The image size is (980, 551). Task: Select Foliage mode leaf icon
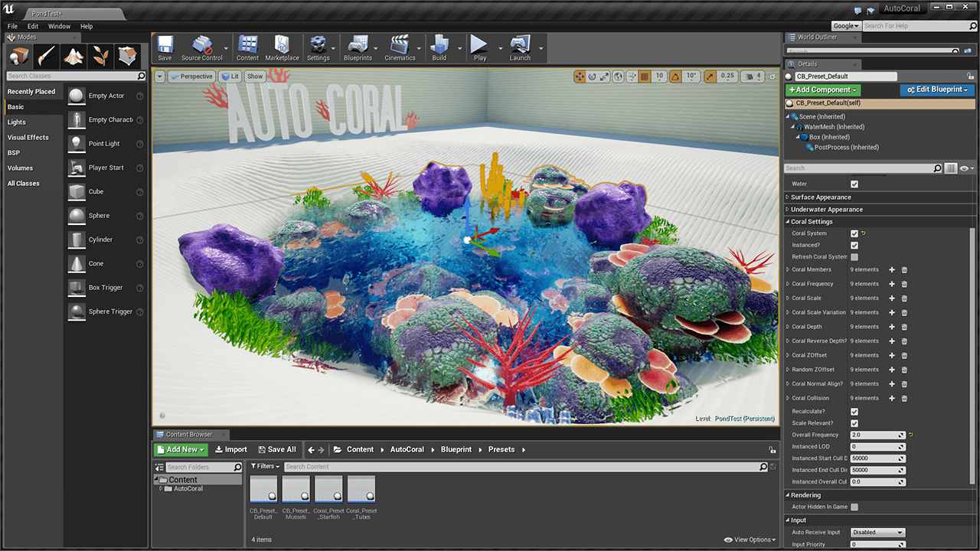tap(101, 56)
